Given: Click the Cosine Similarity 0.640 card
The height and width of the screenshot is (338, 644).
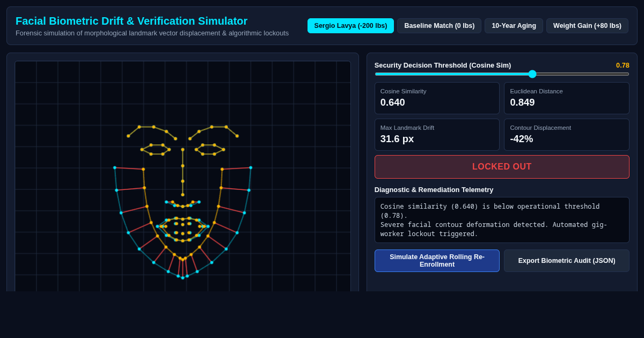Looking at the screenshot, I should [437, 98].
